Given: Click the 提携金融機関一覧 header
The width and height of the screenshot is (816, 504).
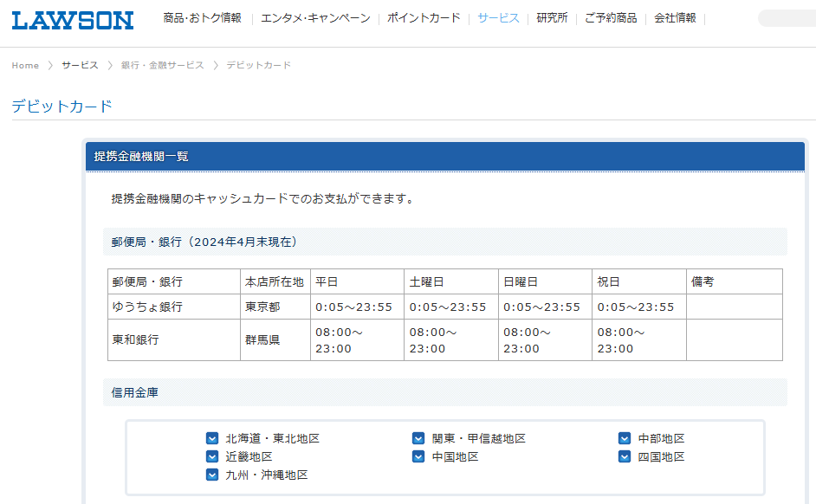Looking at the screenshot, I should [445, 157].
